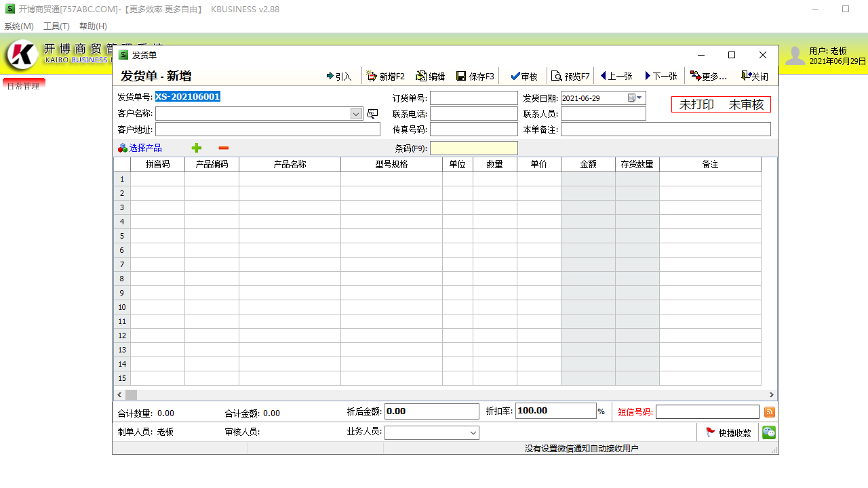Open the 系统(M) menu
The height and width of the screenshot is (488, 868).
[19, 26]
